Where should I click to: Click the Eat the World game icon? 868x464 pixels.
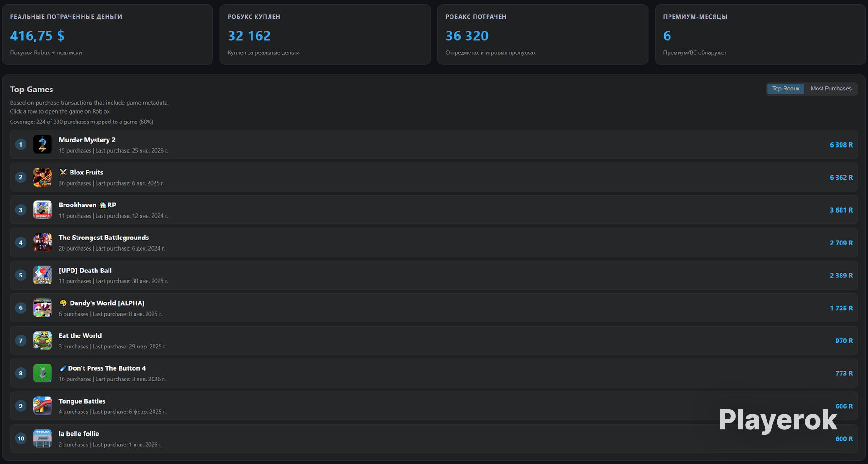(x=43, y=341)
